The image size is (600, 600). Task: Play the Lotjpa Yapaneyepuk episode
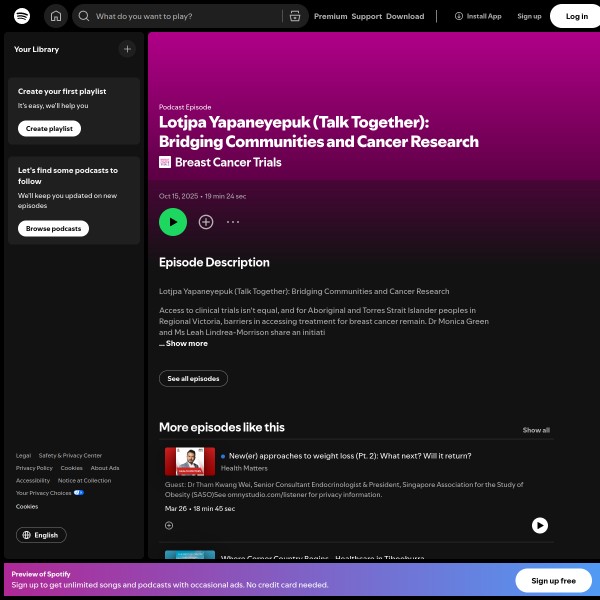coord(173,222)
